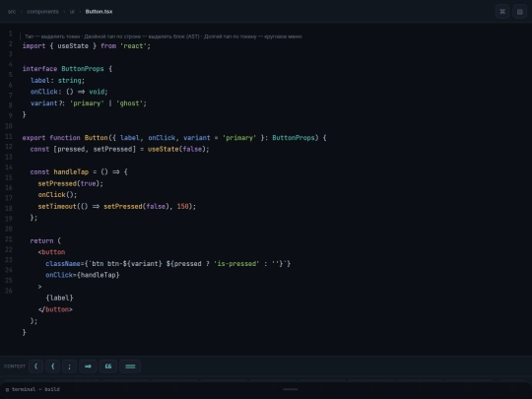Insert the && operator chip in context bar
The width and height of the screenshot is (532, 399).
108,366
